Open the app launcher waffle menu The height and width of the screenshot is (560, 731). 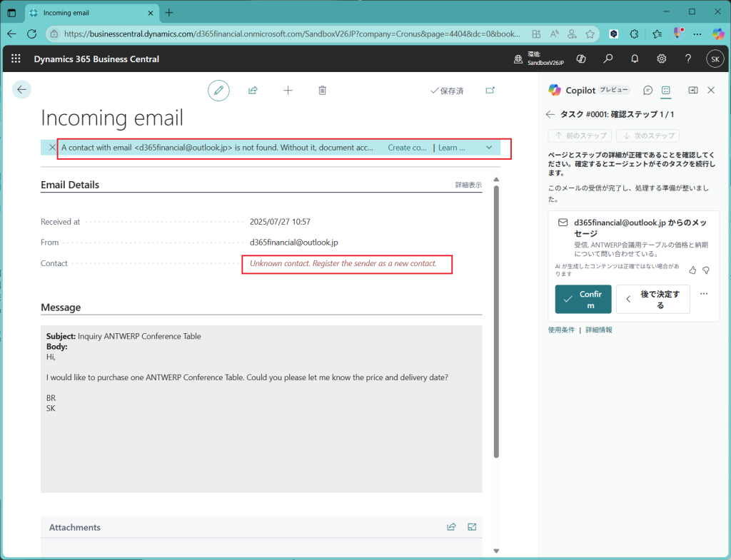pyautogui.click(x=16, y=58)
